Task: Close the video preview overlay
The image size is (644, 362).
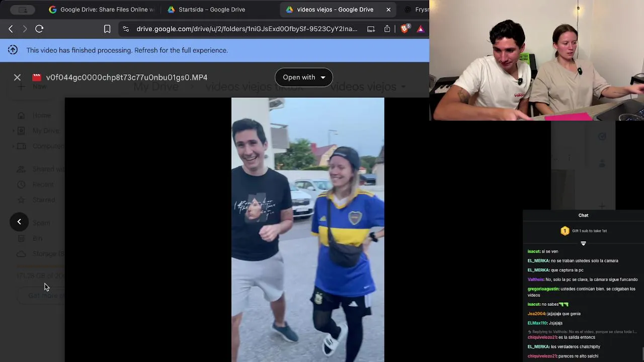Action: click(17, 77)
